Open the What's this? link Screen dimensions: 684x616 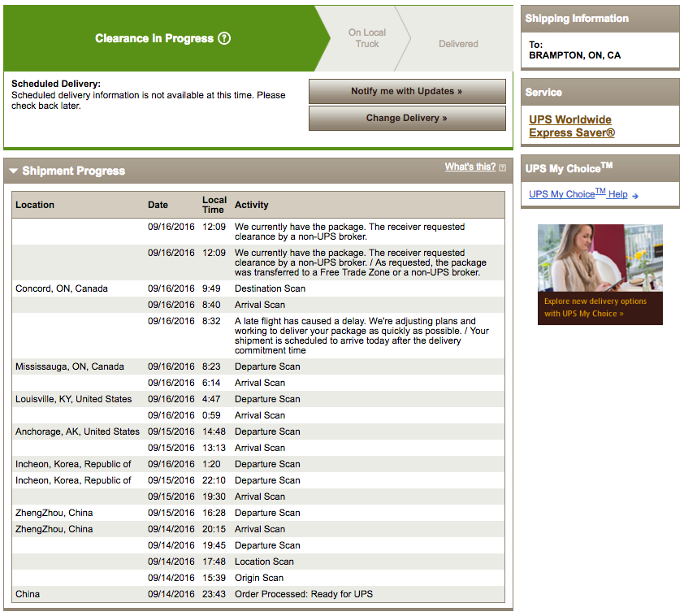click(470, 167)
